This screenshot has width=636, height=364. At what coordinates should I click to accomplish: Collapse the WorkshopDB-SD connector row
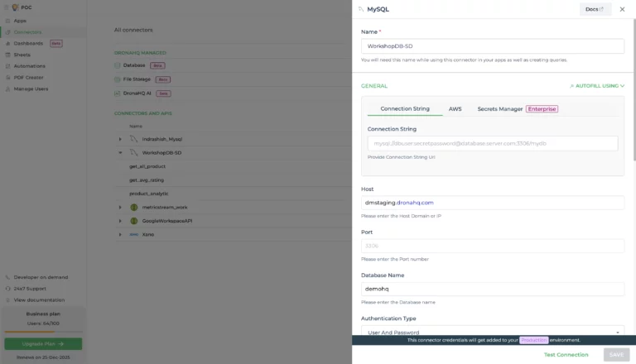point(120,153)
